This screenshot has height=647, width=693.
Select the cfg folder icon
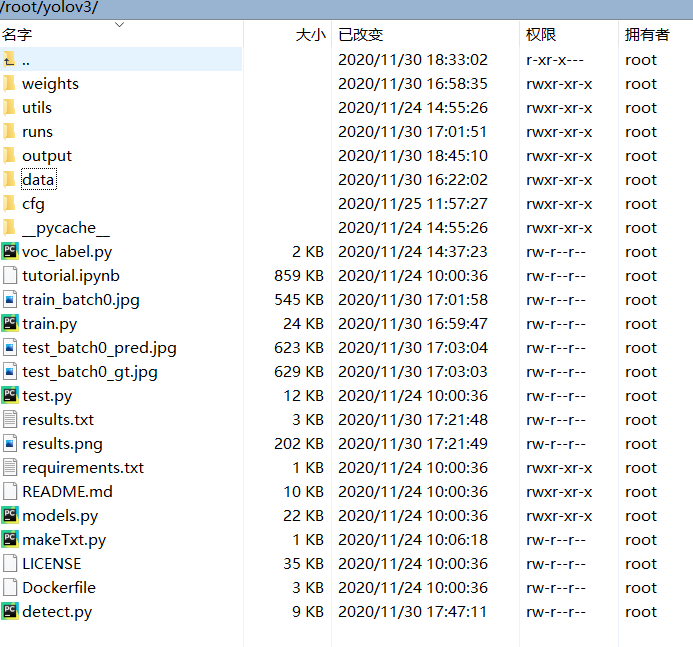(x=9, y=203)
